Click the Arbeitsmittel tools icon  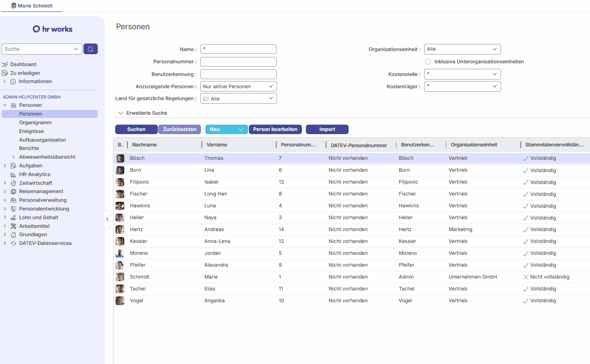point(13,226)
